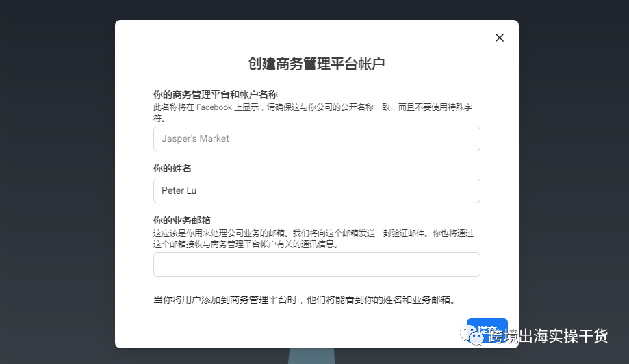Click the Jasper's Market account name field
The width and height of the screenshot is (629, 364).
coord(316,139)
